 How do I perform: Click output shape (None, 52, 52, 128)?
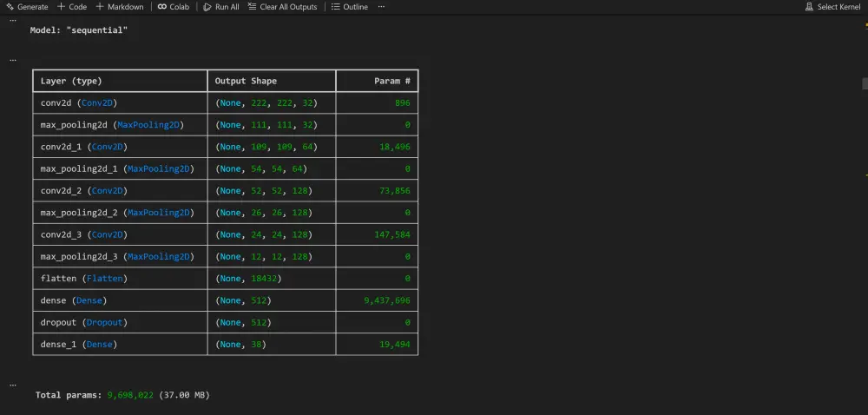click(264, 191)
